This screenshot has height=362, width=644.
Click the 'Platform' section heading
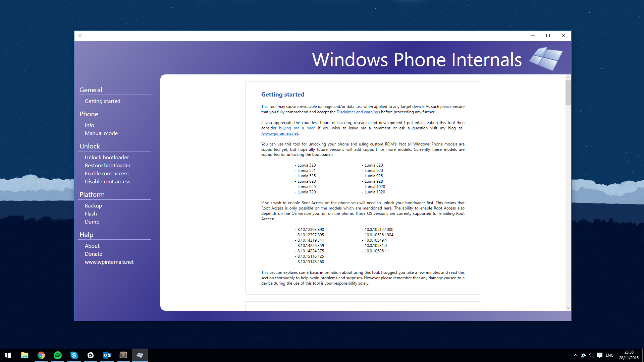pos(92,194)
